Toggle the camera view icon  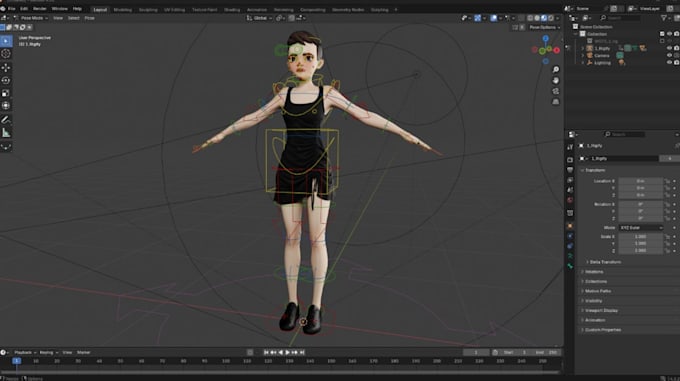556,91
